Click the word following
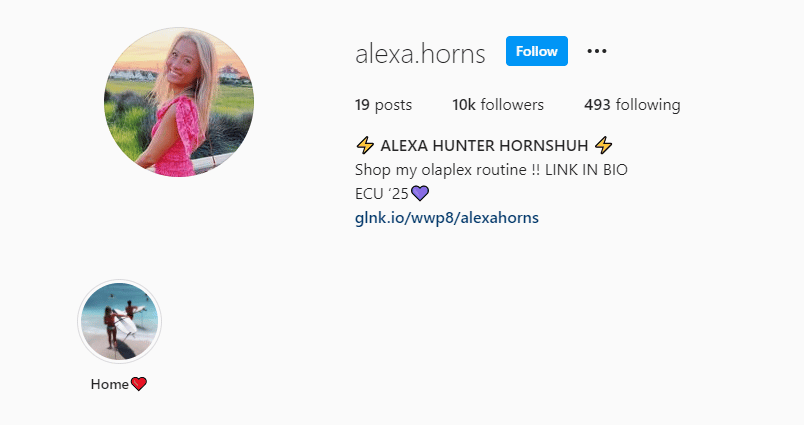 click(x=648, y=105)
